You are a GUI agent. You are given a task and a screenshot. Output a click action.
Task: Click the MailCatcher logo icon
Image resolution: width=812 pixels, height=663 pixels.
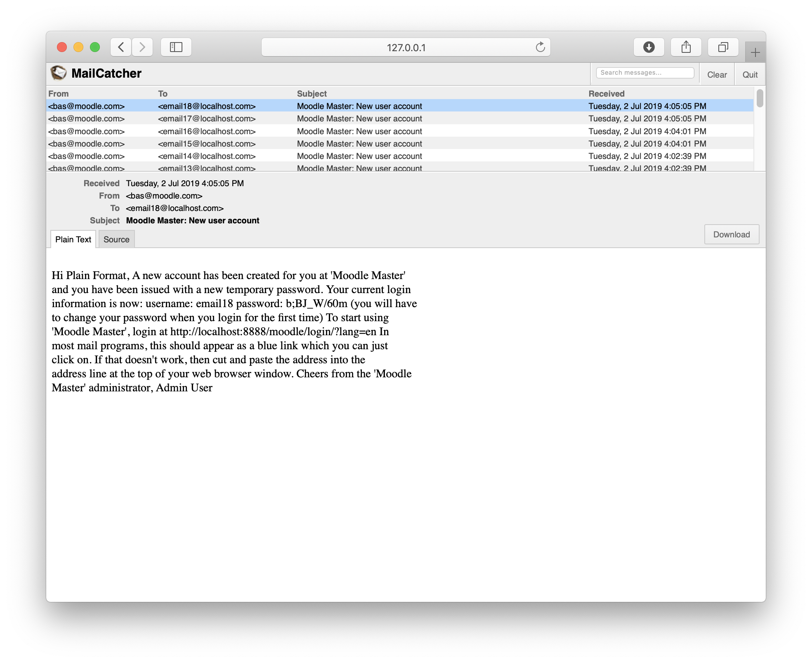click(x=59, y=73)
